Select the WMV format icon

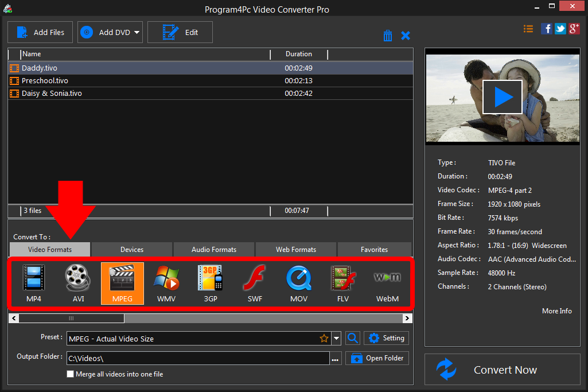click(x=166, y=283)
